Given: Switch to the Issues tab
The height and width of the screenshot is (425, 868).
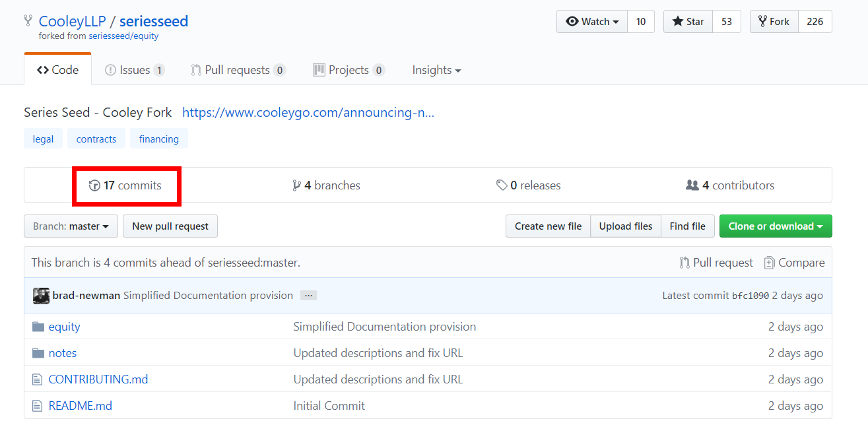Looking at the screenshot, I should point(134,70).
